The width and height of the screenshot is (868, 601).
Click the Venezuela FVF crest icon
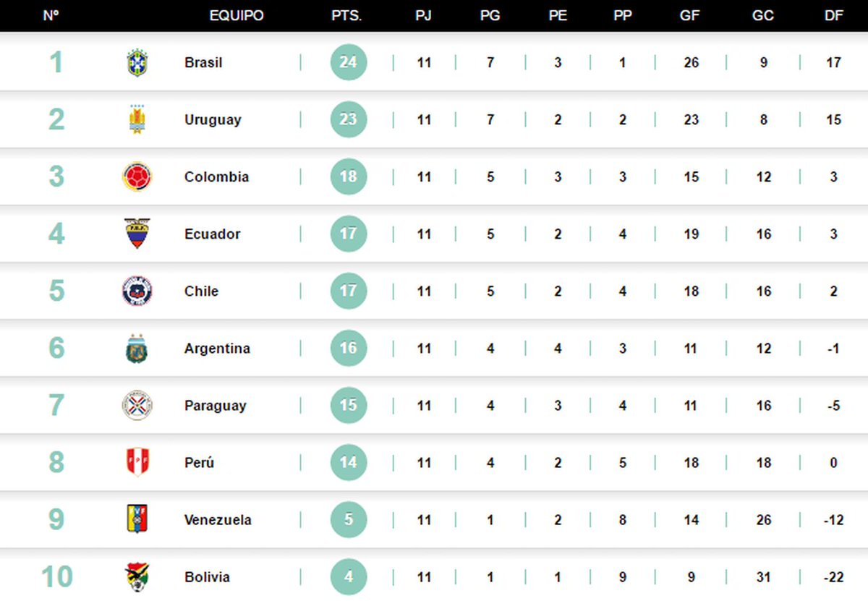[137, 519]
